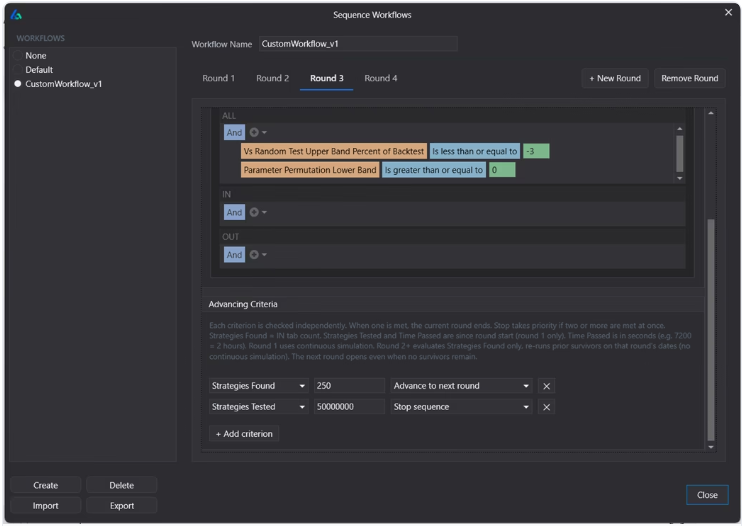
Task: Add a condition with plus icon in ALL section
Action: 255,132
